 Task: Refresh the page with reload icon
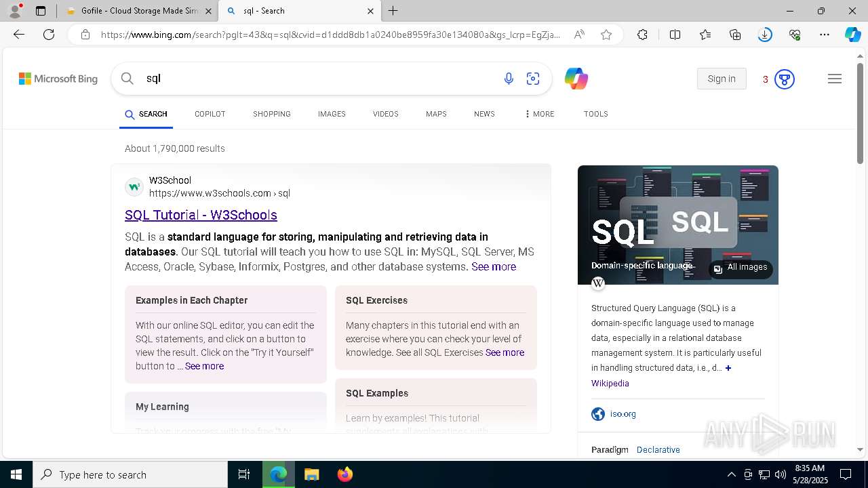(x=49, y=35)
